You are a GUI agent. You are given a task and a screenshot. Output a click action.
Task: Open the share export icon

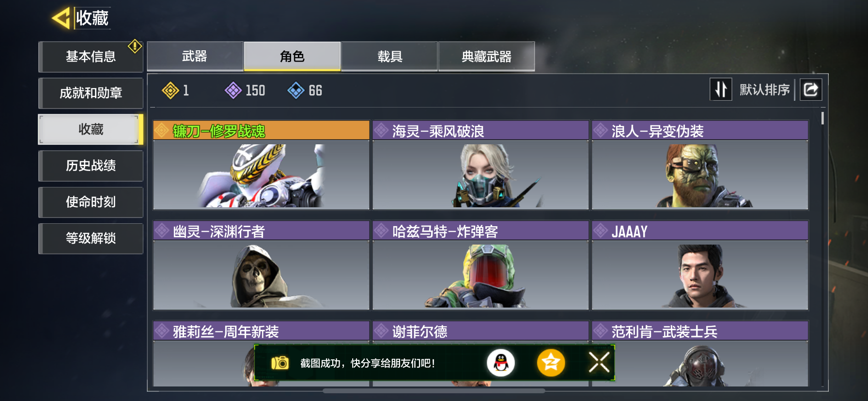click(x=810, y=90)
